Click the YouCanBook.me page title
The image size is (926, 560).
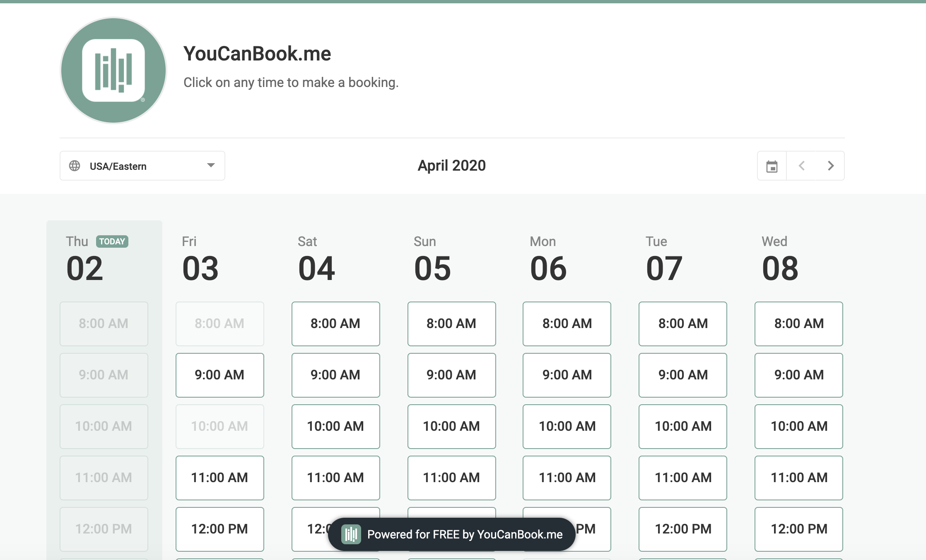point(257,54)
